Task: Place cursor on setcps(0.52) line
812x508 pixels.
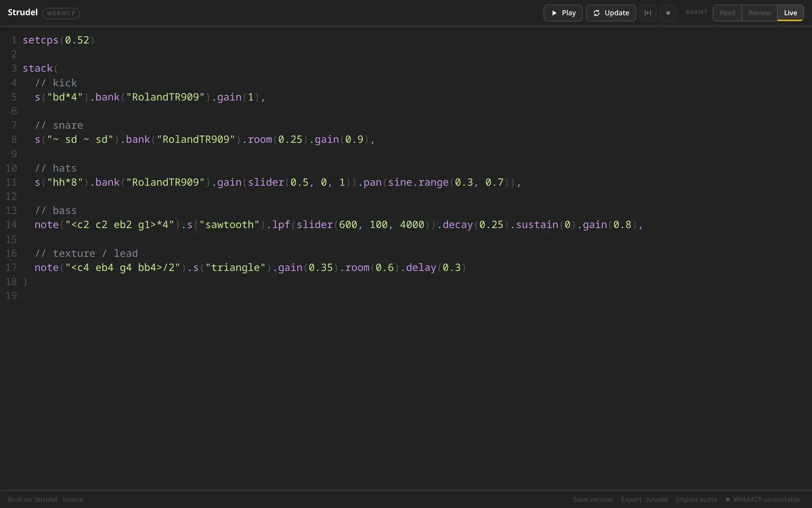Action: point(58,40)
